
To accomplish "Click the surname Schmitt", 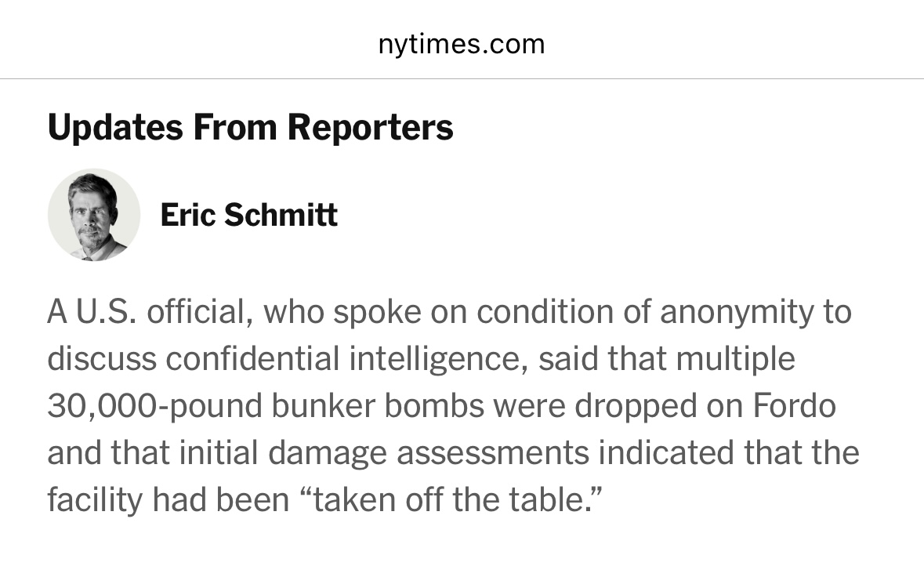I will (x=281, y=215).
